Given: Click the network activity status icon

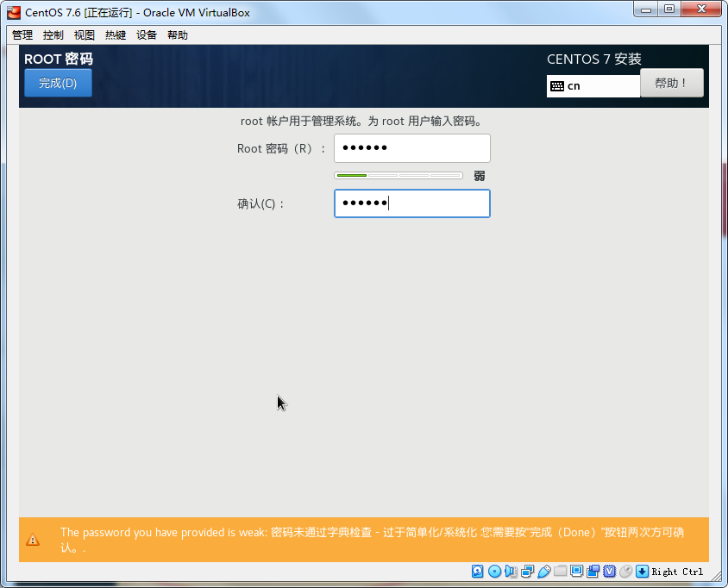Looking at the screenshot, I should tap(528, 571).
